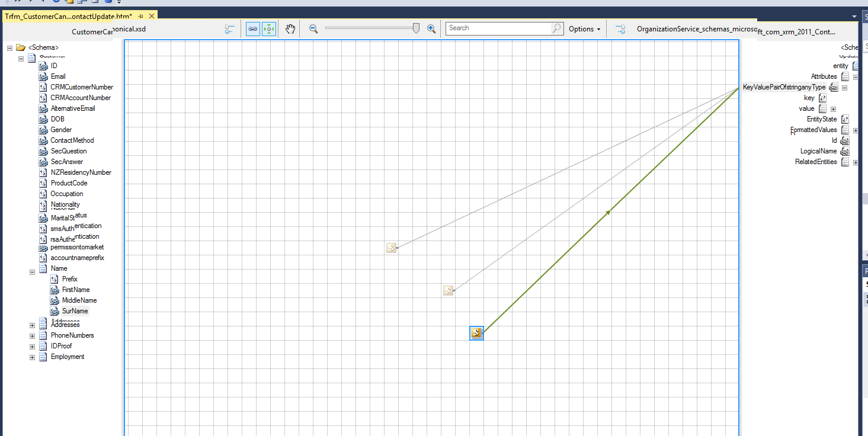Expand the FormattedValues destination node
868x436 pixels.
[x=856, y=130]
